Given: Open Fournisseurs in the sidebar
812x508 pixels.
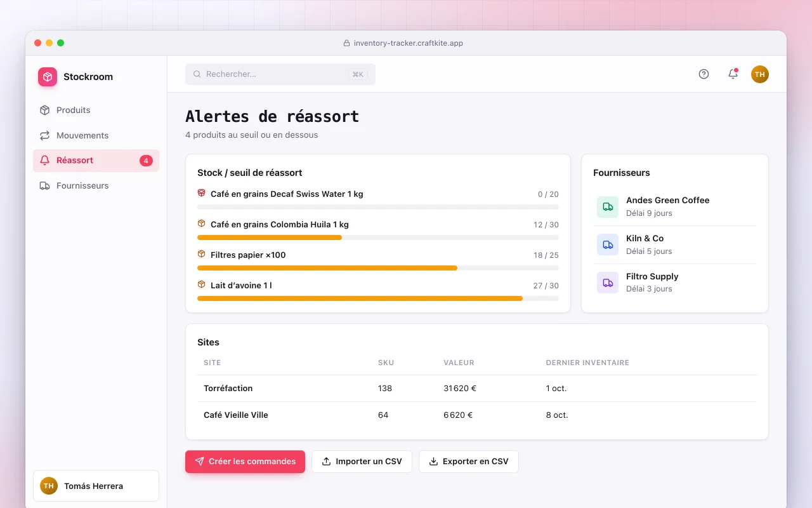Looking at the screenshot, I should point(96,185).
